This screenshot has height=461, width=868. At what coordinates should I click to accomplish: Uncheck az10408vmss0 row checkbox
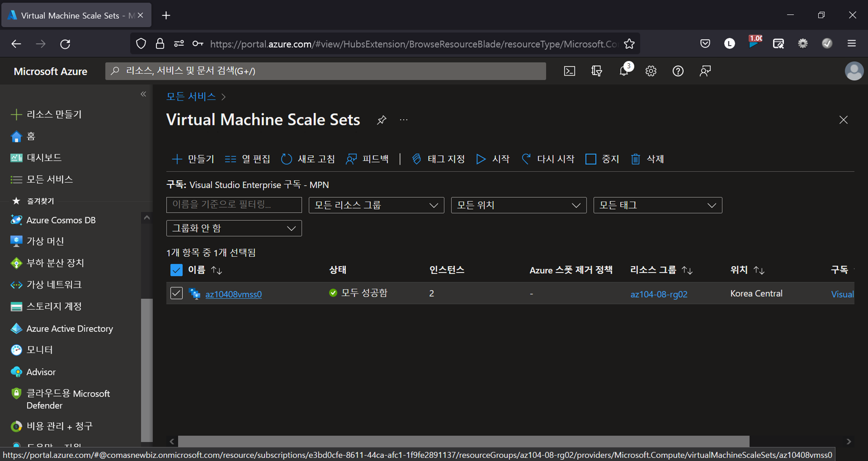(x=176, y=293)
